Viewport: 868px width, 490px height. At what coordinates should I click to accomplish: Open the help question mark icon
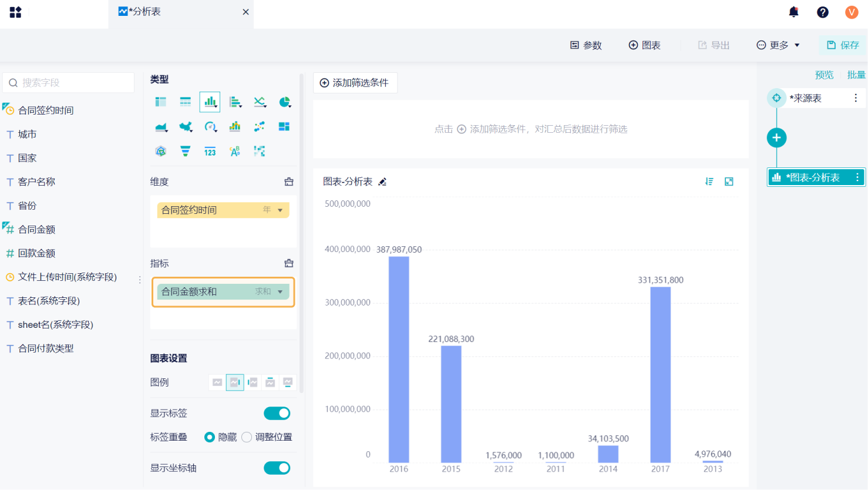[x=823, y=12]
